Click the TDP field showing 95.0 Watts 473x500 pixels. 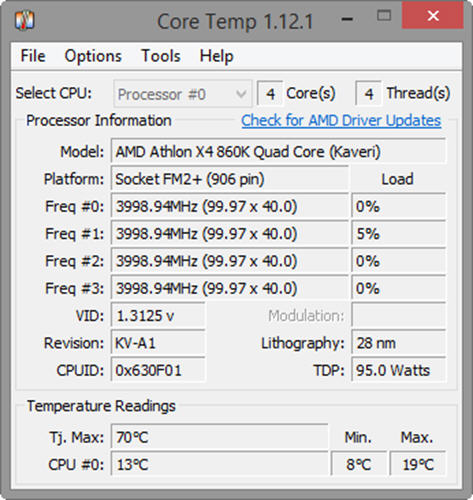pos(399,370)
